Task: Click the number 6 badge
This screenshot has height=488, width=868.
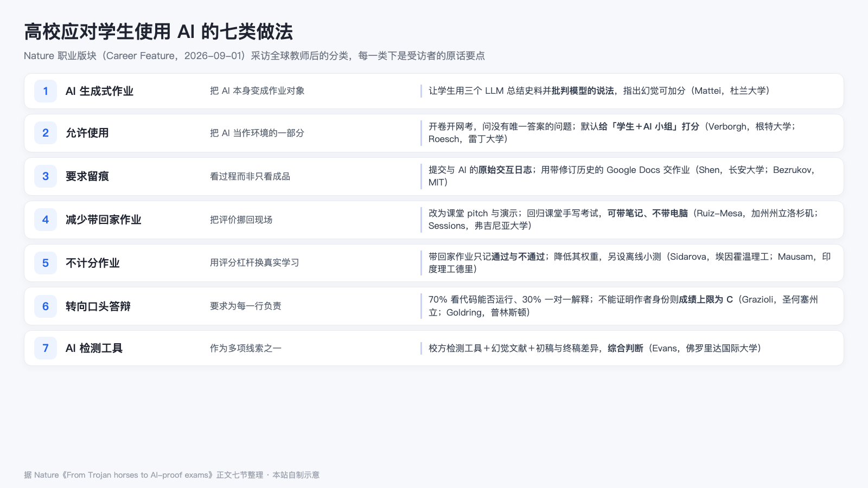Action: (x=46, y=306)
